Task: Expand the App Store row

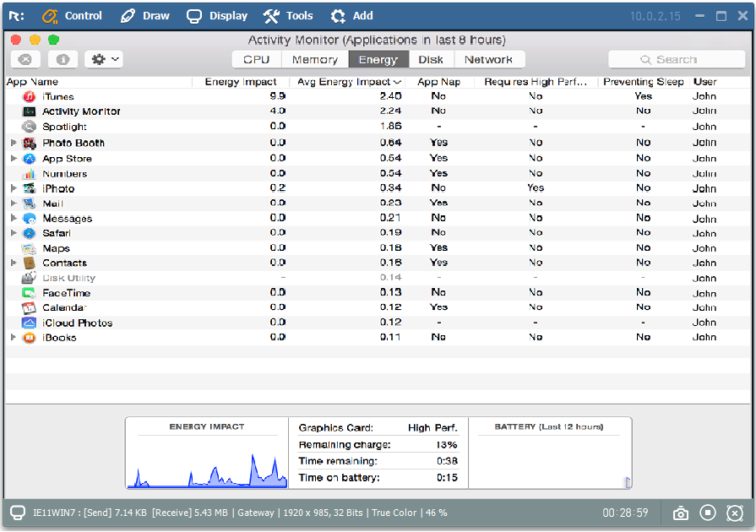Action: (x=14, y=158)
